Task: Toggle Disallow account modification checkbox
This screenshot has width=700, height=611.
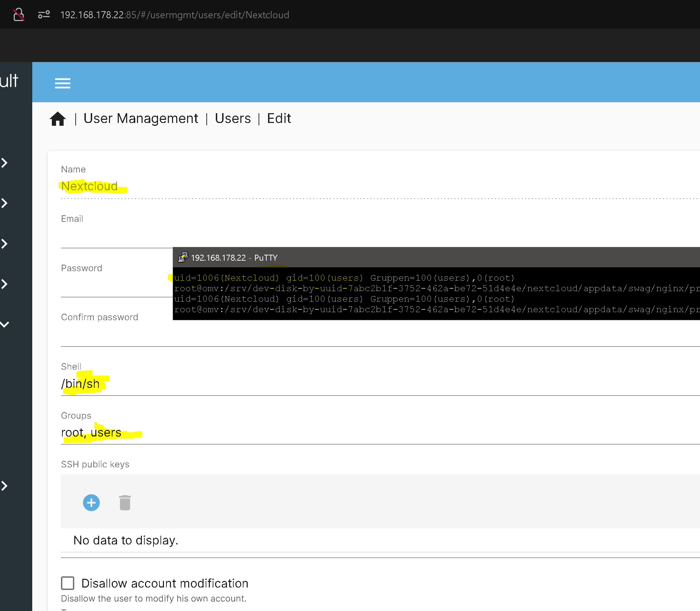Action: point(68,583)
